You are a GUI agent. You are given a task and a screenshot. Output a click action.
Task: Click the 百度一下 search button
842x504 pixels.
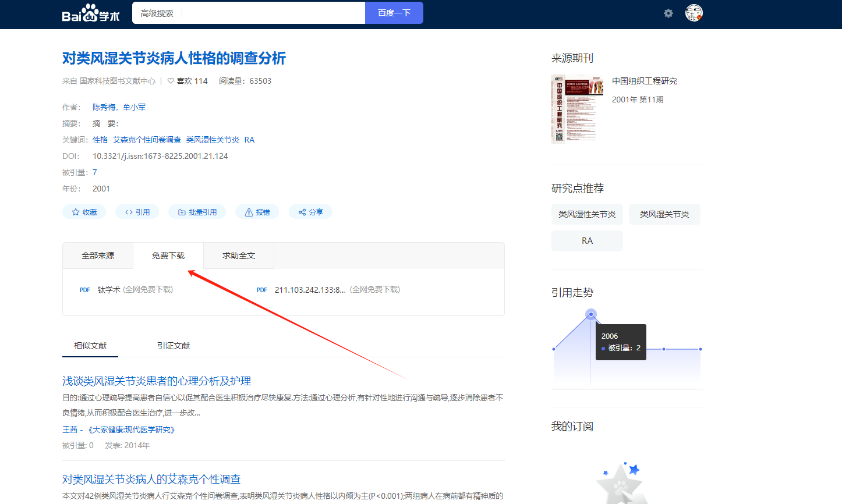pos(394,13)
